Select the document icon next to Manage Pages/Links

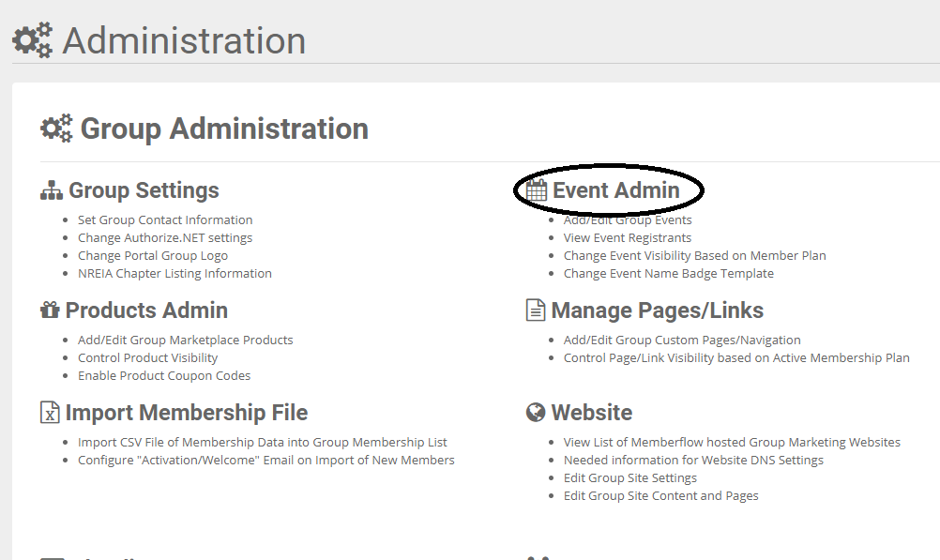[x=536, y=310]
